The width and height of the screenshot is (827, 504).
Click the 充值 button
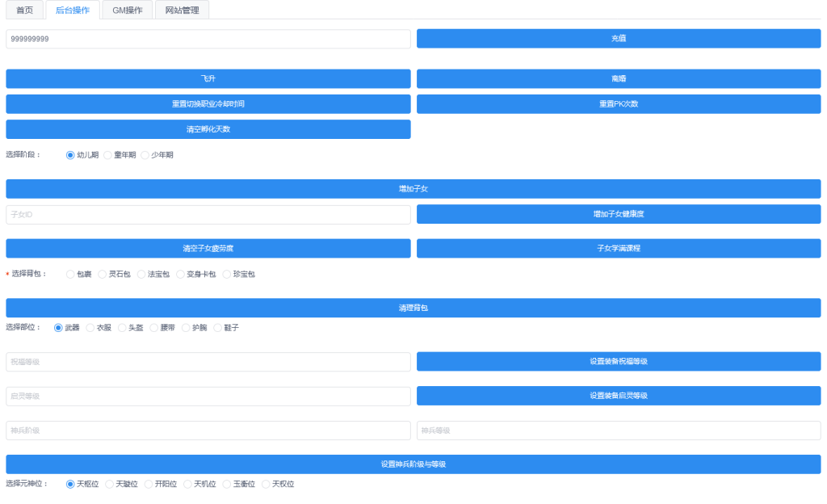click(x=618, y=39)
